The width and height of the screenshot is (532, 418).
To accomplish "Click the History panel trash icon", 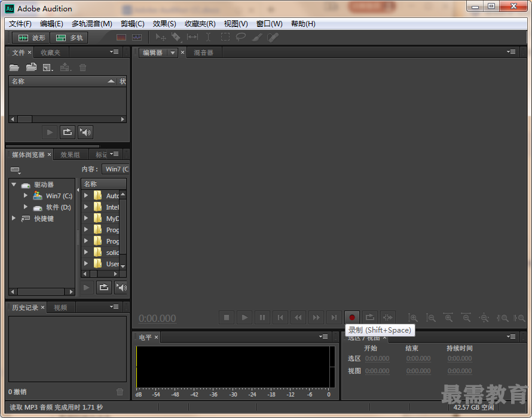I will point(120,392).
